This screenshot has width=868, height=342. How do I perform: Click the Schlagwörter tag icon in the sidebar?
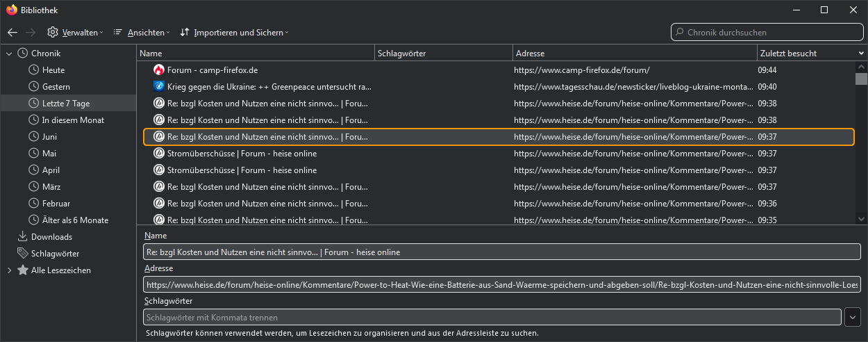22,254
